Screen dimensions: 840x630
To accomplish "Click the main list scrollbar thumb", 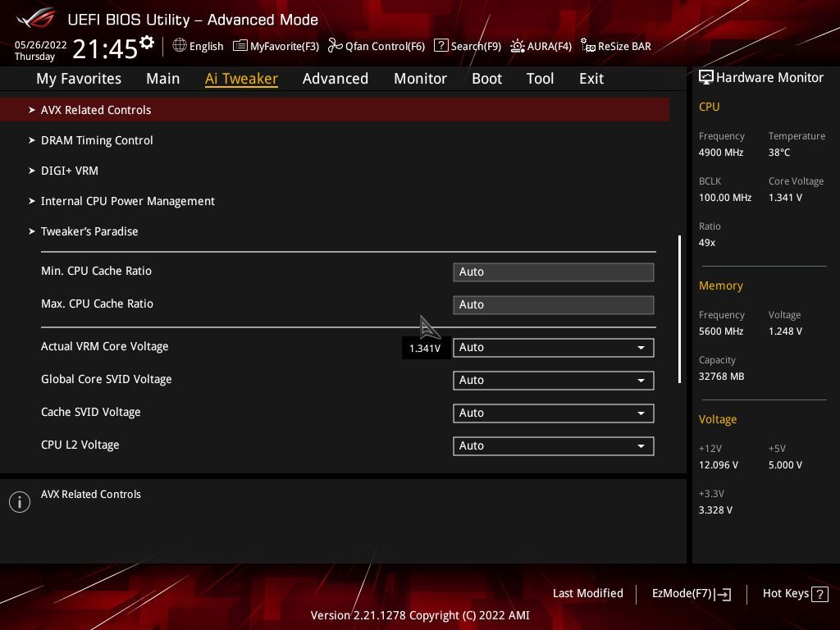I will tap(679, 309).
